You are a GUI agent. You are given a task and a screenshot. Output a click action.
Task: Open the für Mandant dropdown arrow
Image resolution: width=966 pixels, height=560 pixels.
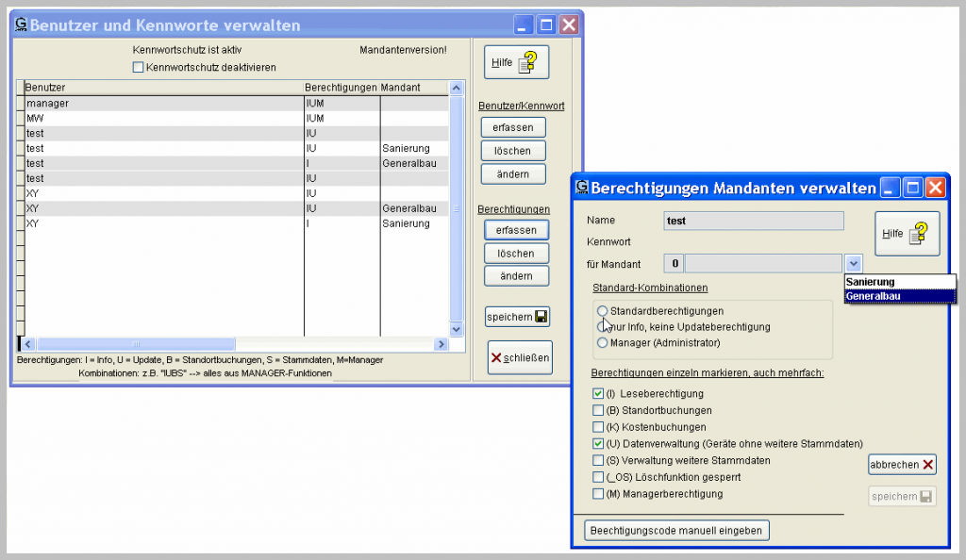coord(853,264)
